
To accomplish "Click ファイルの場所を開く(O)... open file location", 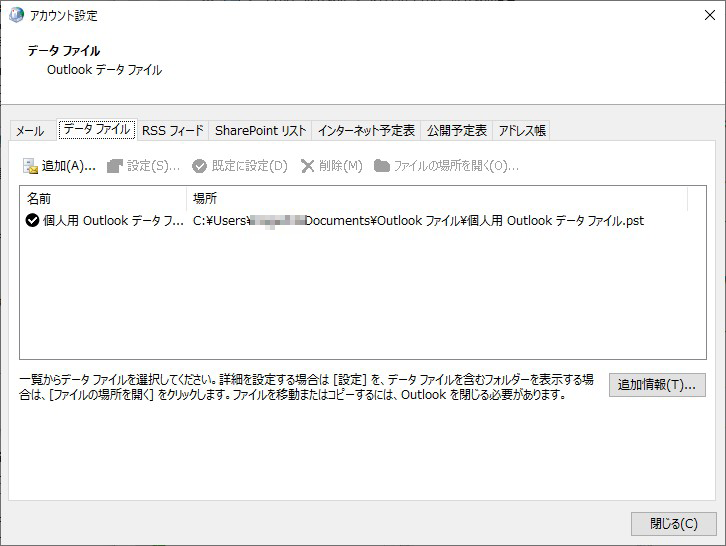I will 446,166.
